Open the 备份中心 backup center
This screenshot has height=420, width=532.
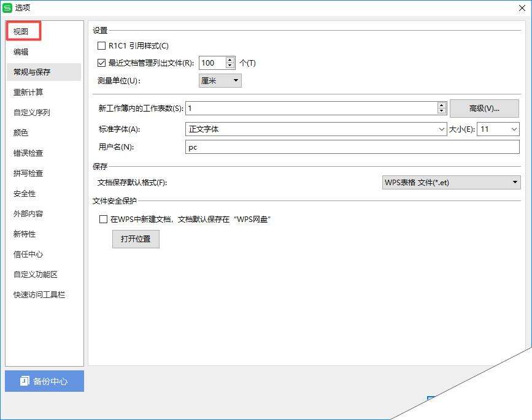[x=44, y=381]
